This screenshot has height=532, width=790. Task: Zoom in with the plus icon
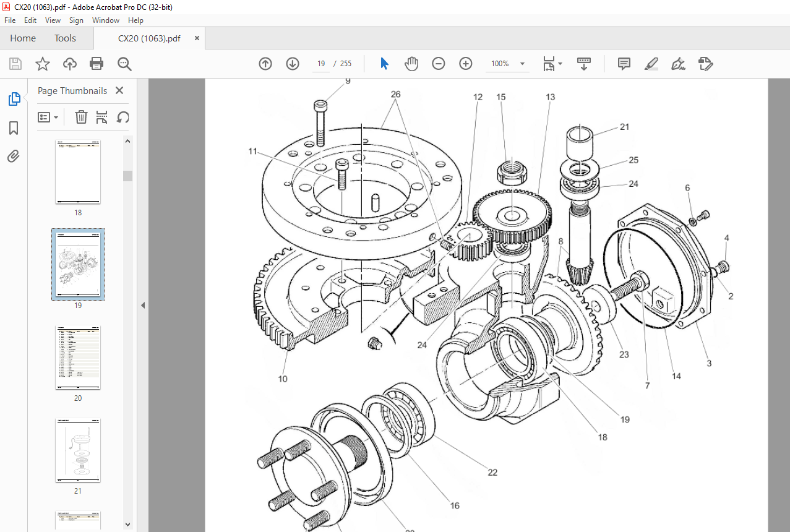pyautogui.click(x=466, y=64)
